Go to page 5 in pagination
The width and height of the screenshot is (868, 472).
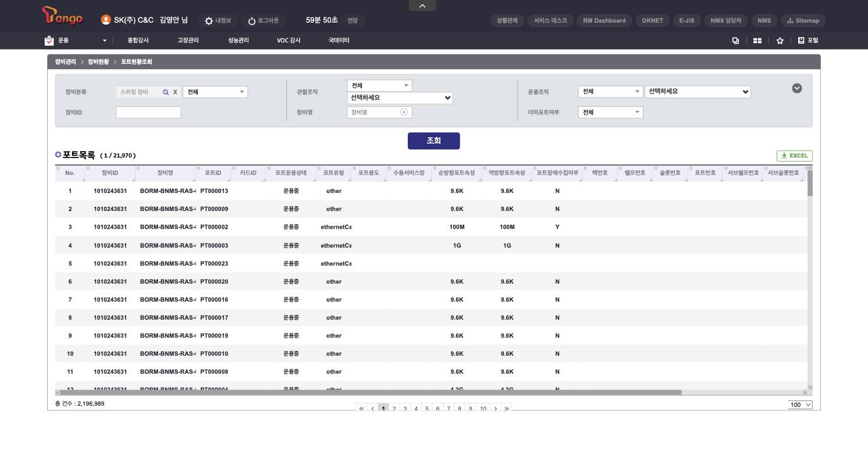pyautogui.click(x=426, y=409)
